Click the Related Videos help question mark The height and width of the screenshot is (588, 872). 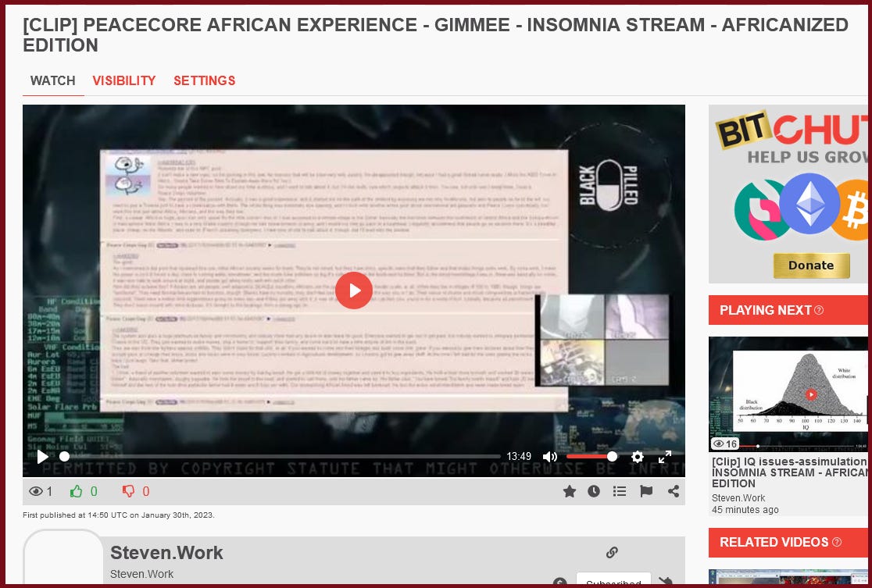[x=836, y=542]
